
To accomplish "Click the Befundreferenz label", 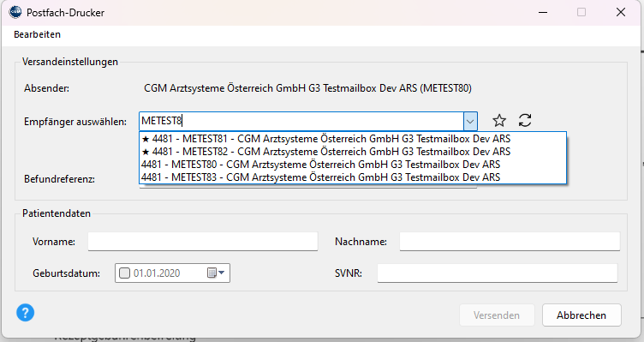I will (60, 179).
